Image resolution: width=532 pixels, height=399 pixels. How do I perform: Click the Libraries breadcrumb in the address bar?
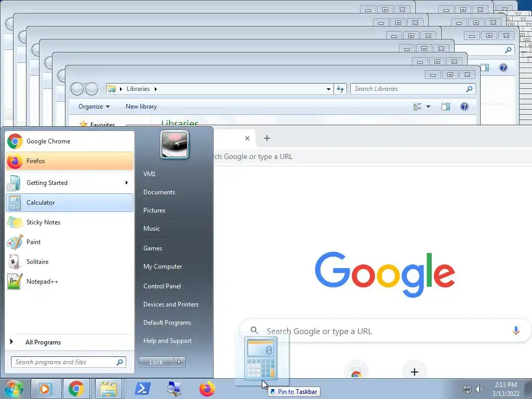click(138, 89)
